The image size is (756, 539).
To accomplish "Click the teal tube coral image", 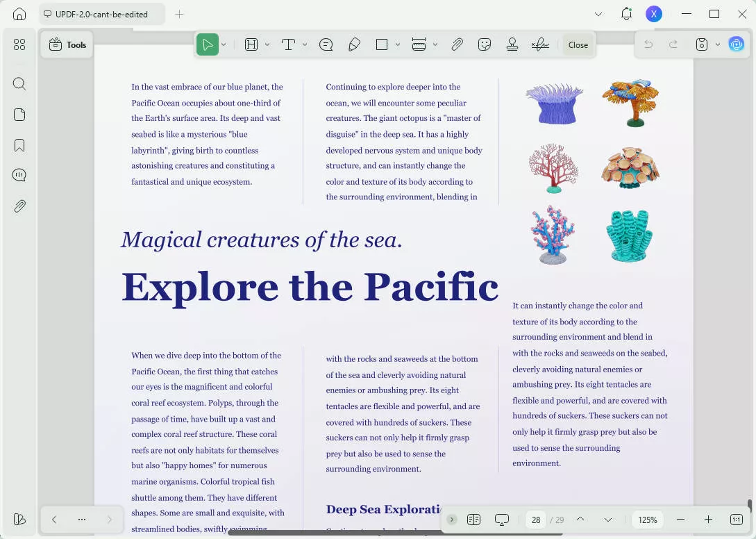I will coord(629,235).
